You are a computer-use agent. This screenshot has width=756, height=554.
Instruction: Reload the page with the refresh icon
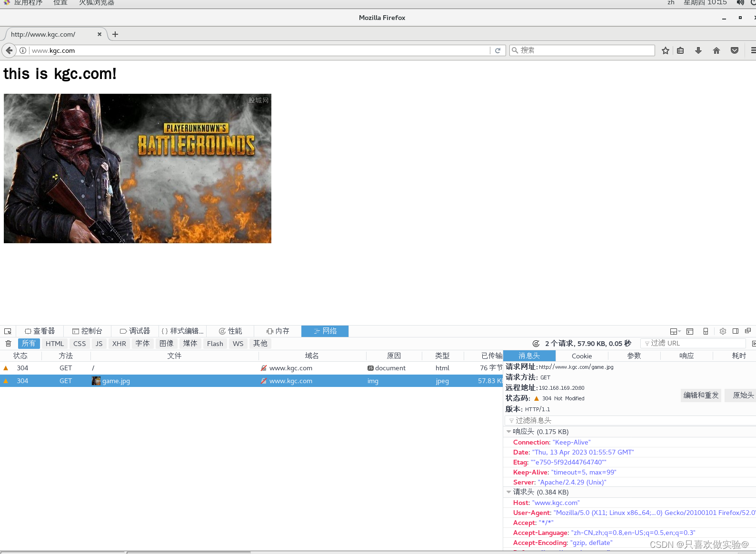(498, 50)
